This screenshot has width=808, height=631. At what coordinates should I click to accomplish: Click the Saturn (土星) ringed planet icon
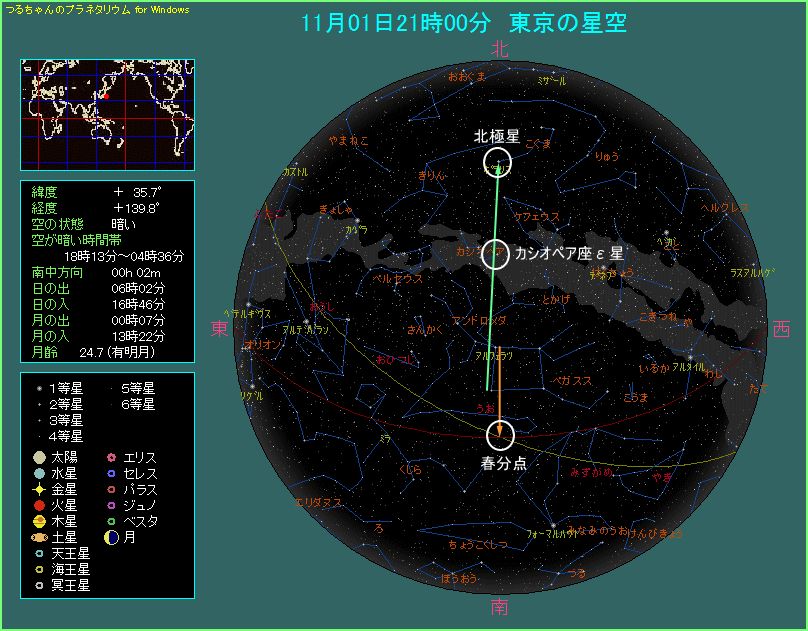38,537
